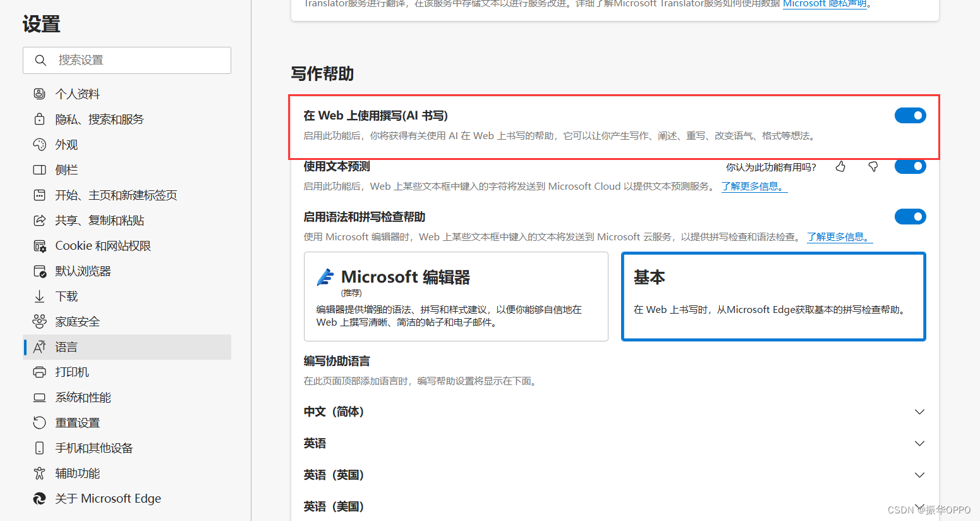
Task: Click the share icon beside 共享、复制和粘贴
Action: pyautogui.click(x=39, y=220)
